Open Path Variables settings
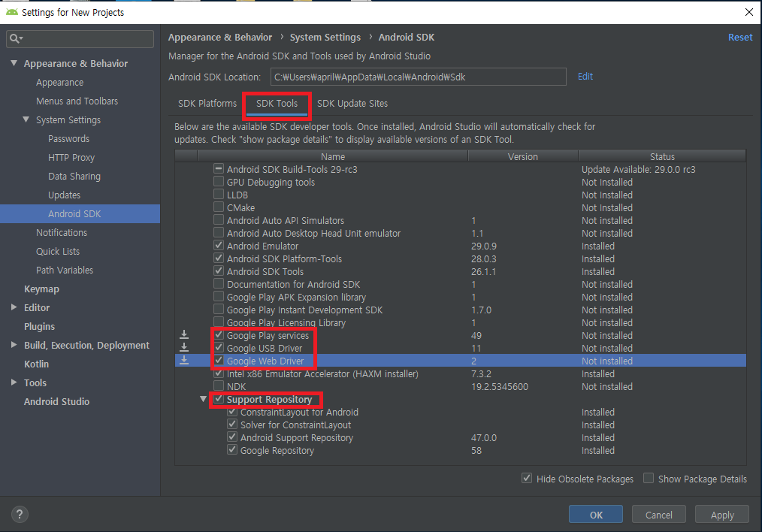This screenshot has width=762, height=532. tap(65, 270)
